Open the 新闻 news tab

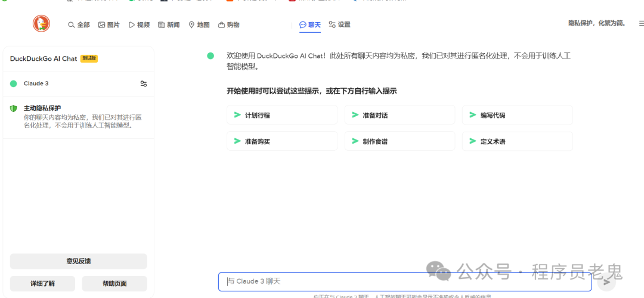click(169, 25)
